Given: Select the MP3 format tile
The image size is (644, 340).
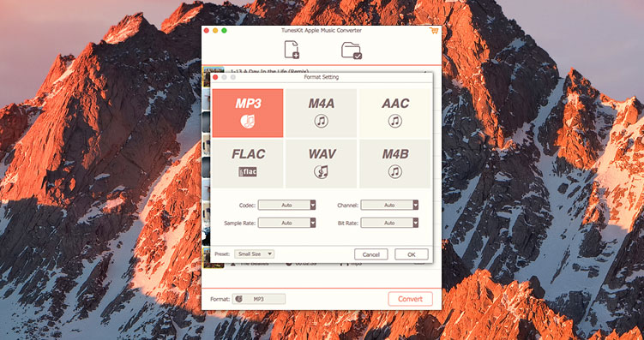Looking at the screenshot, I should point(248,113).
